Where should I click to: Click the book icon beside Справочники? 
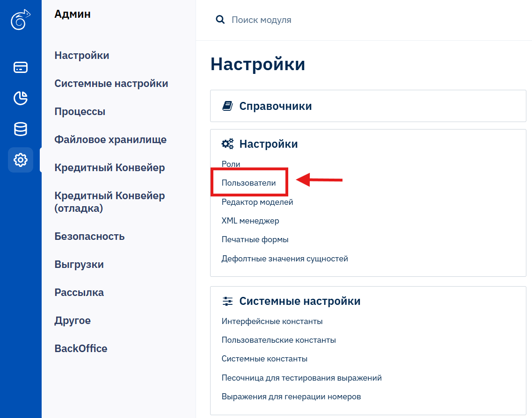[x=227, y=106]
